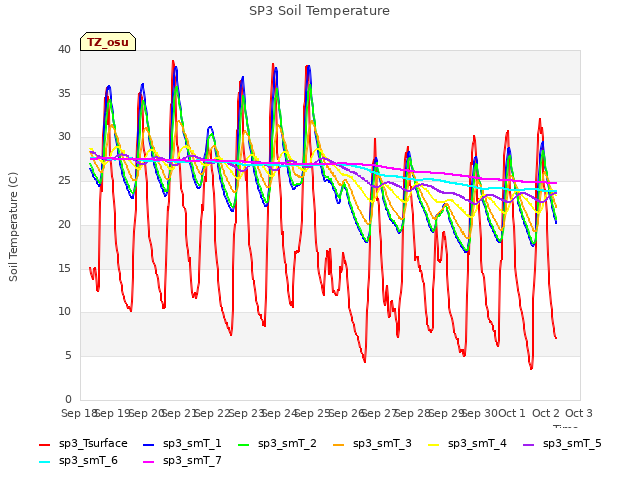Click the cyan sp3_smT_6 legend swatch
The width and height of the screenshot is (640, 480).
44,462
